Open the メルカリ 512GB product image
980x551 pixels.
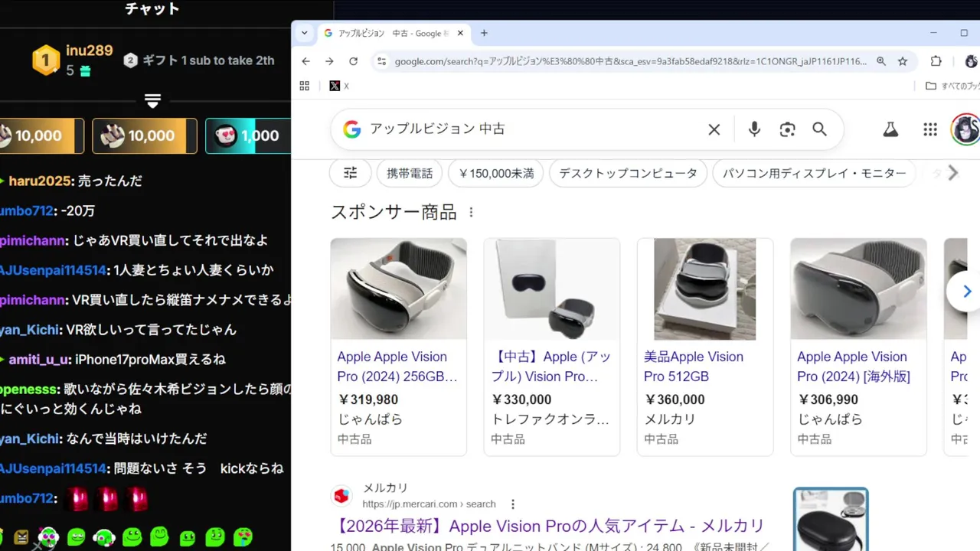704,289
